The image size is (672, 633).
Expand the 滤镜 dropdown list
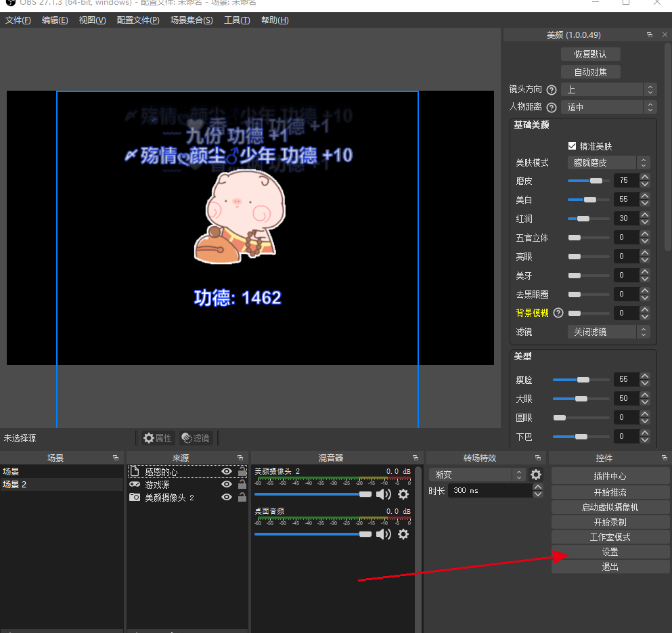point(608,332)
